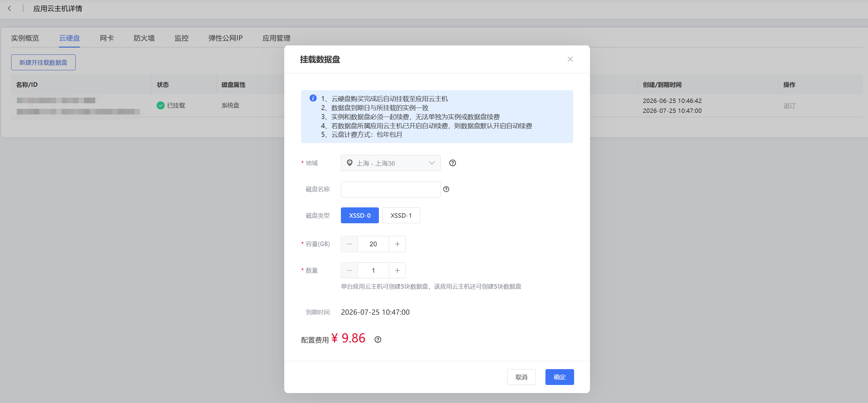The height and width of the screenshot is (403, 868).
Task: Click the 确定 button to confirm
Action: tap(559, 377)
